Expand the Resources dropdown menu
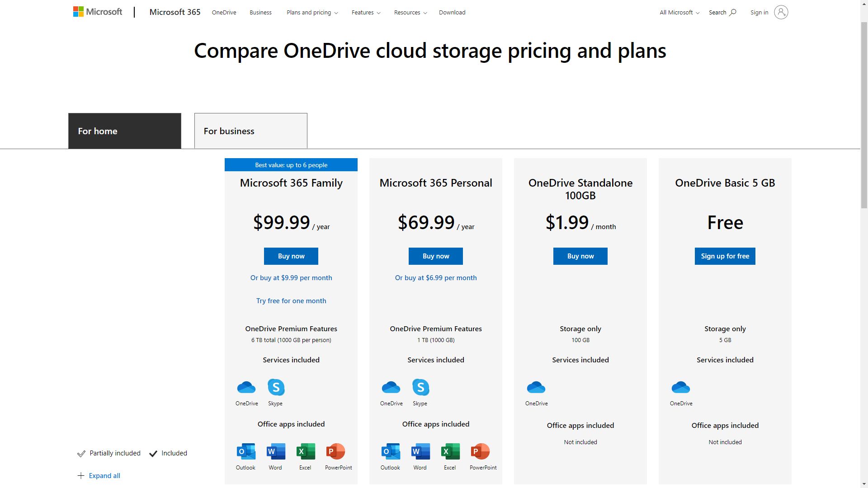The image size is (868, 488). pyautogui.click(x=410, y=12)
